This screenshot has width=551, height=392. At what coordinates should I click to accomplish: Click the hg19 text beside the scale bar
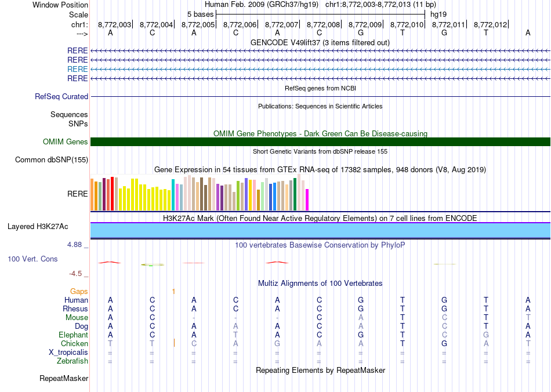point(438,14)
